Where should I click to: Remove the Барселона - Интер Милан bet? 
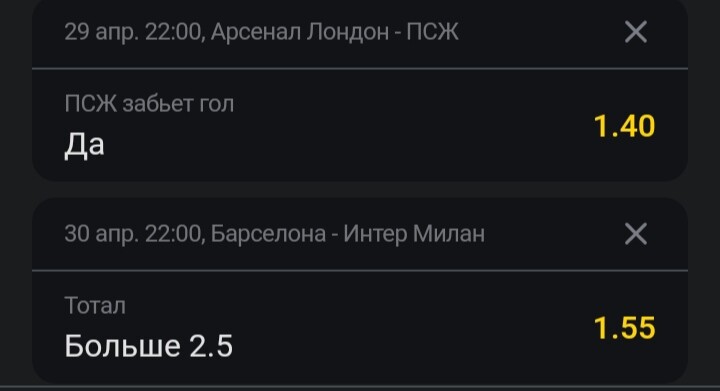pos(636,234)
